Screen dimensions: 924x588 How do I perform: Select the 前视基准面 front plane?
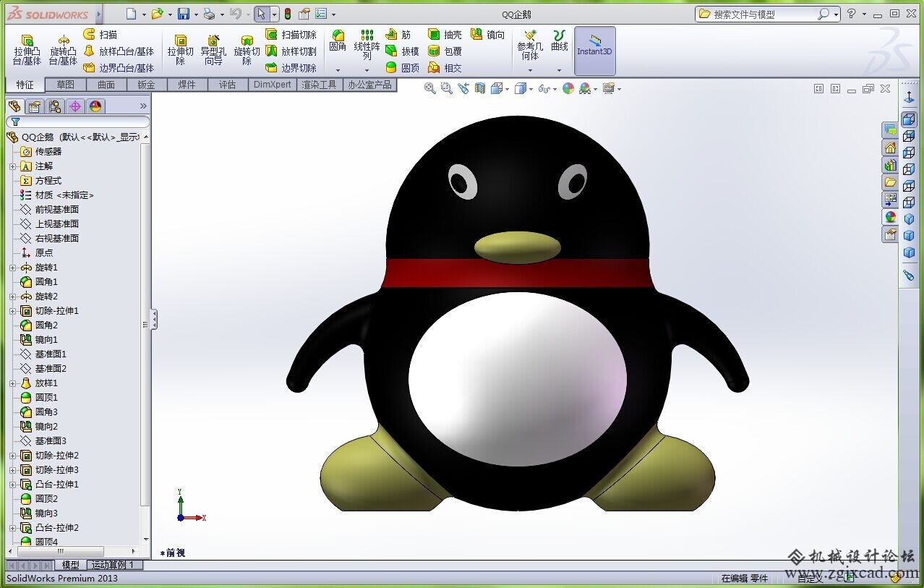tap(49, 209)
